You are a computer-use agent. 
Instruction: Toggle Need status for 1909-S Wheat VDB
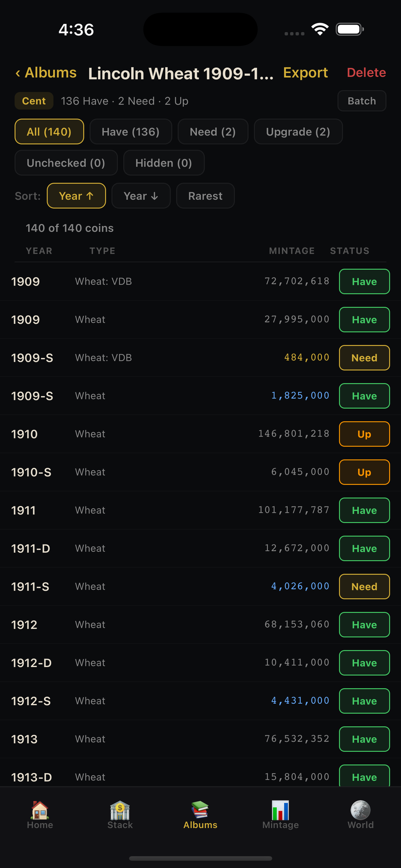(x=364, y=358)
